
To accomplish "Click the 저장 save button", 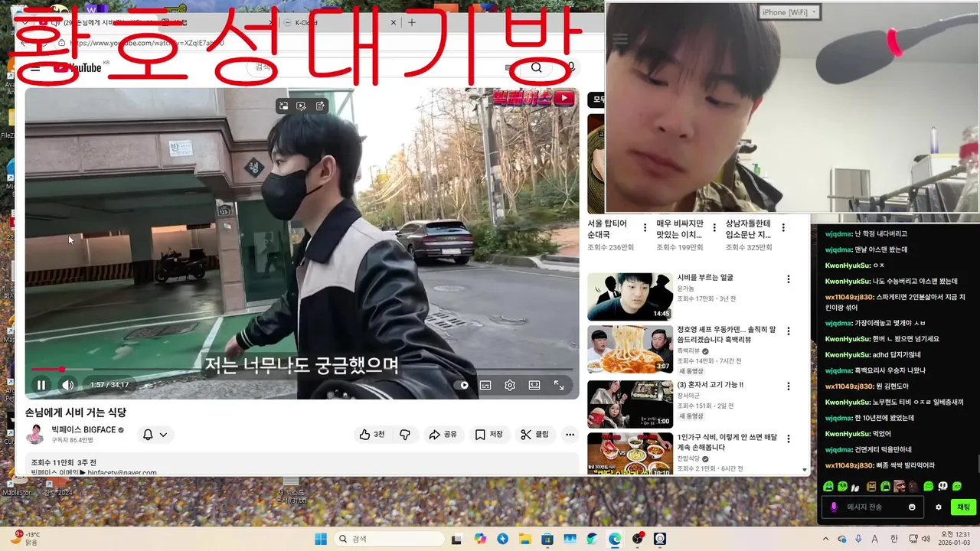I will (x=489, y=435).
